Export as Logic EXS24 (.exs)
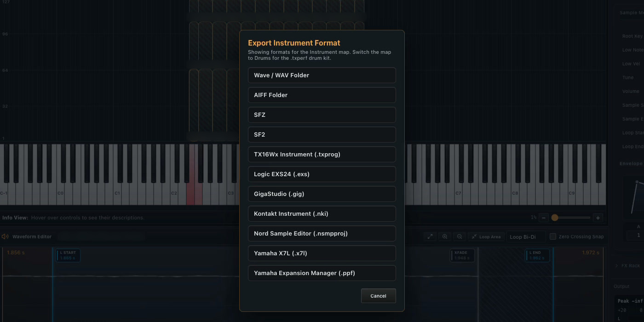The width and height of the screenshot is (644, 322). point(322,174)
